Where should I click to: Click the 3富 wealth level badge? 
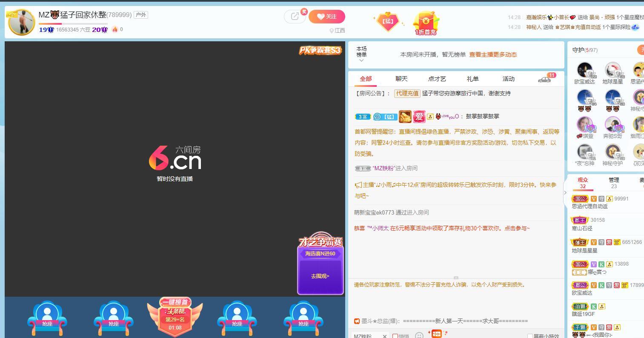pyautogui.click(x=363, y=117)
